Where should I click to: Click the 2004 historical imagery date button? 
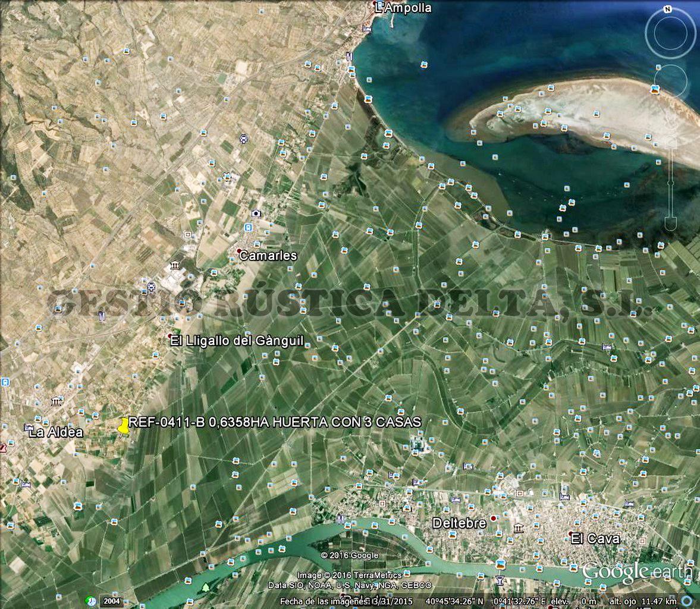click(x=110, y=601)
